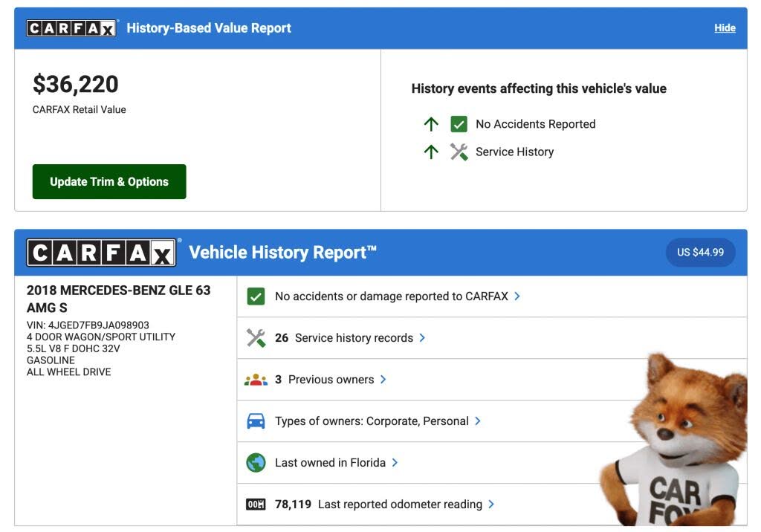Click the Update Trim & Options button

tap(109, 182)
